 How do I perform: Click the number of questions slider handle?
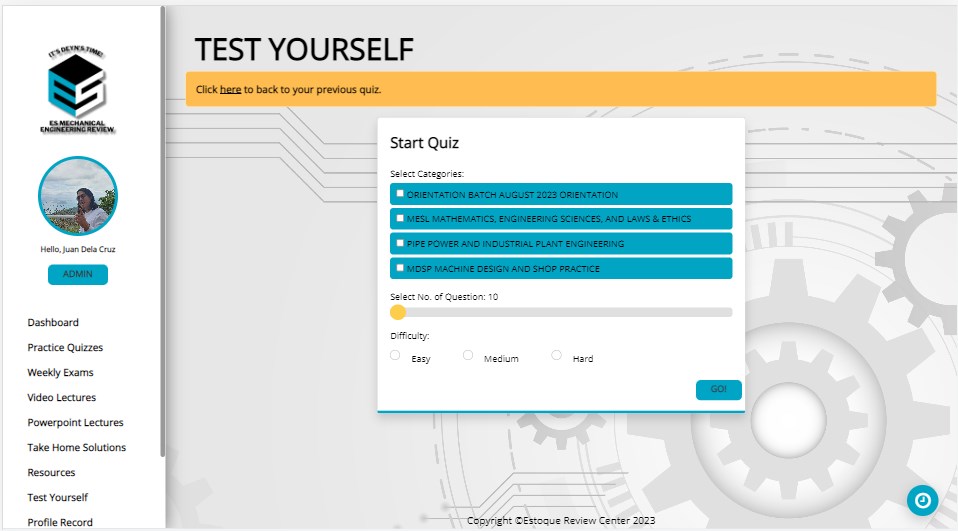(398, 312)
